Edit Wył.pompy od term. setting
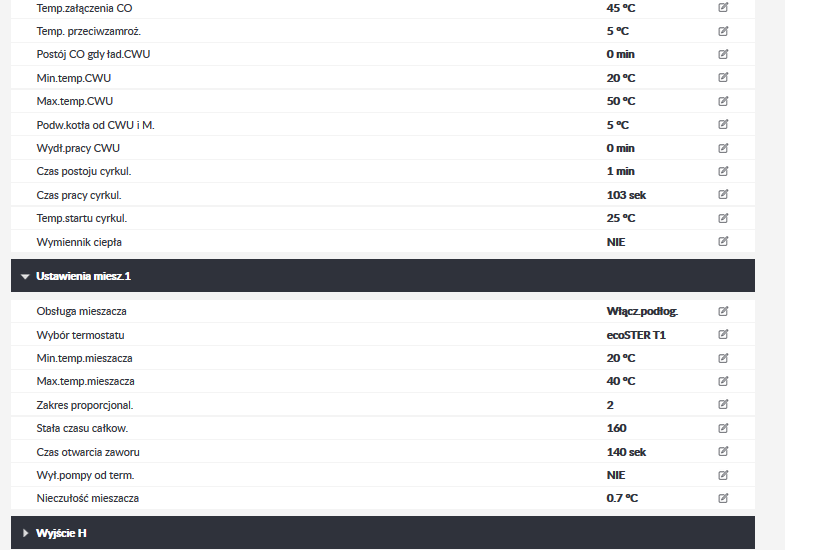819x550 pixels. point(723,475)
